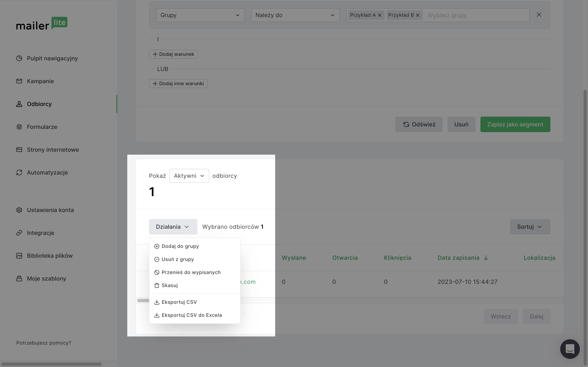Click the Odśwież refresh button

[x=419, y=124]
